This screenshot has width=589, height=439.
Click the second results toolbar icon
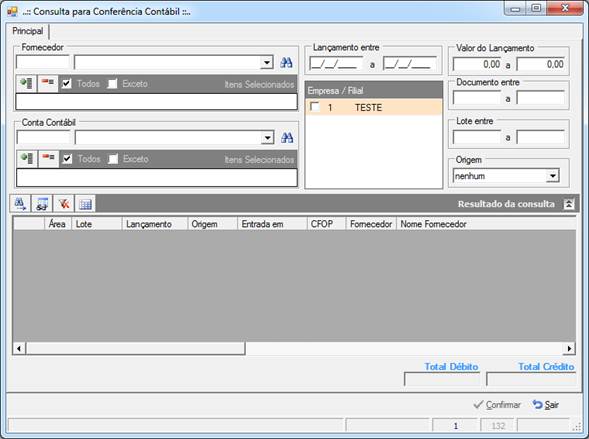point(42,204)
